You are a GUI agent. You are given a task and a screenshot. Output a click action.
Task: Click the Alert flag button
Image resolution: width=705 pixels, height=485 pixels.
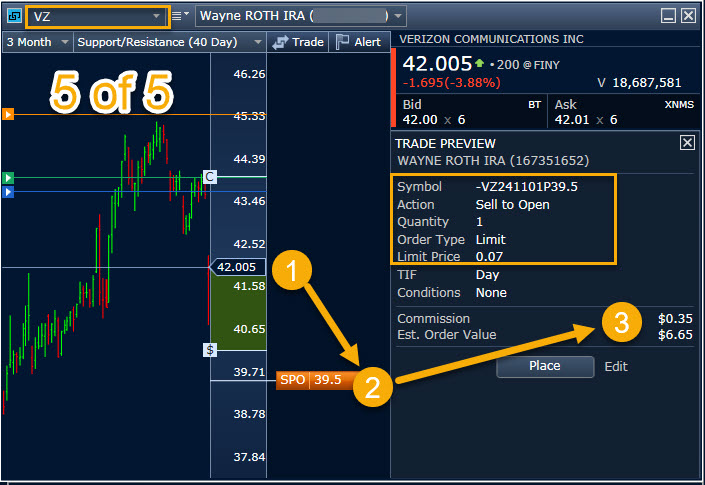click(x=358, y=42)
